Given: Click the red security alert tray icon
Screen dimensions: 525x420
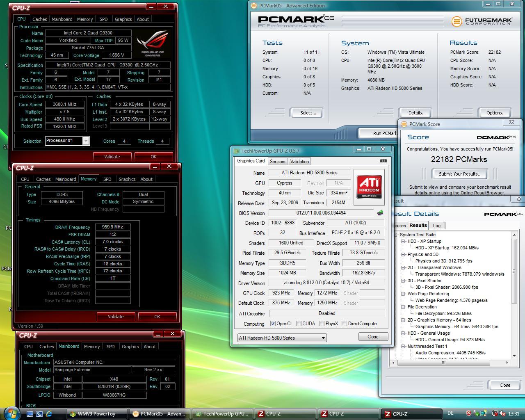Looking at the screenshot, I should [x=469, y=413].
